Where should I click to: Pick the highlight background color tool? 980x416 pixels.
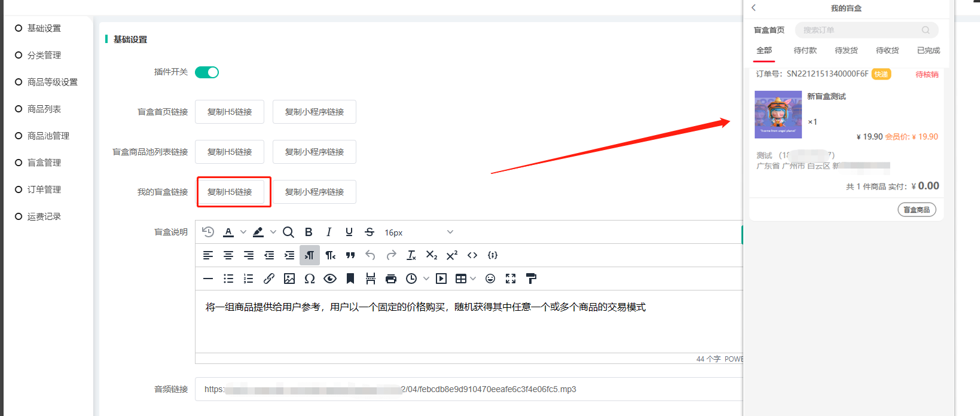(x=258, y=232)
